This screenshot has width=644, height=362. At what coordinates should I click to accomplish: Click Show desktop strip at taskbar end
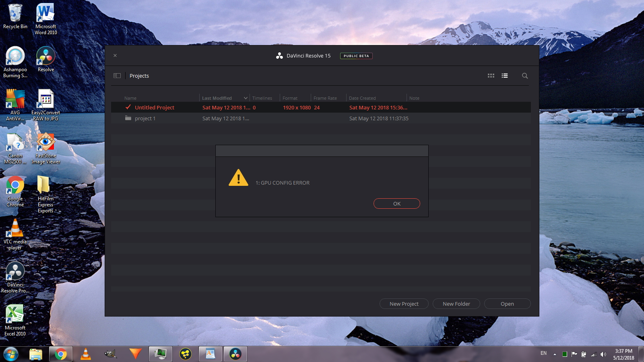(641, 354)
